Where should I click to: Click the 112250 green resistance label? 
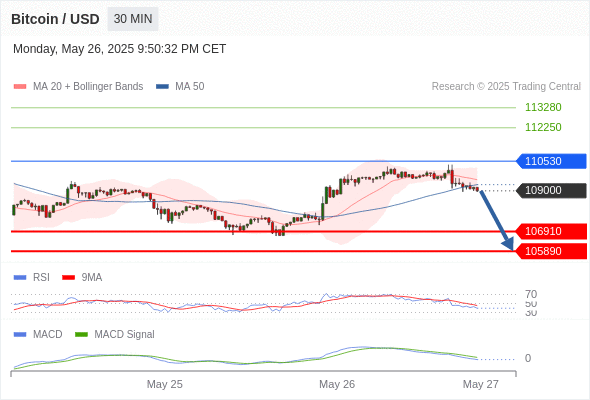point(543,127)
